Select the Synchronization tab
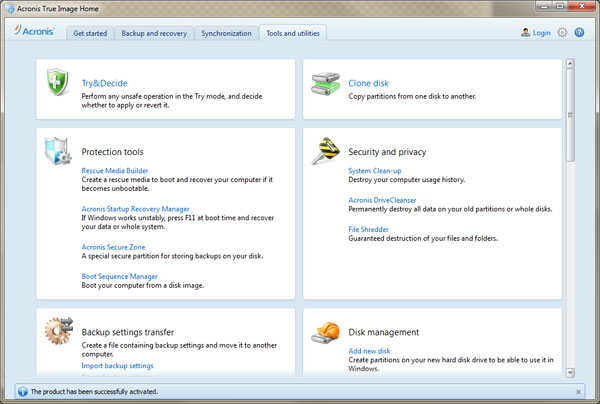Image resolution: width=600 pixels, height=404 pixels. click(x=224, y=33)
